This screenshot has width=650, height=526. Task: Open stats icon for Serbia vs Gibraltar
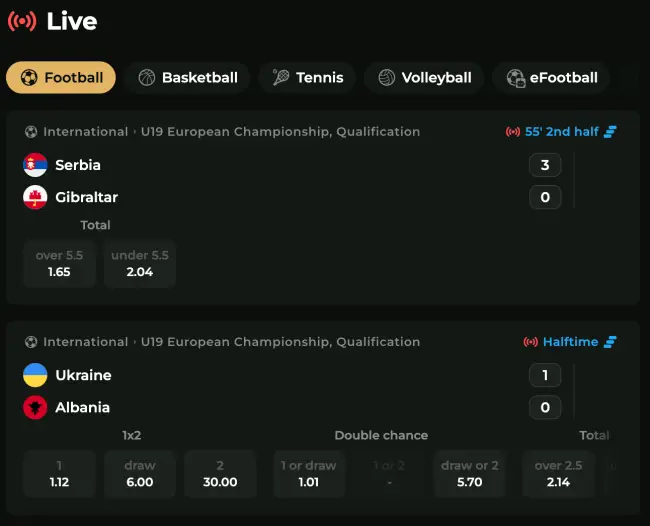pos(609,132)
